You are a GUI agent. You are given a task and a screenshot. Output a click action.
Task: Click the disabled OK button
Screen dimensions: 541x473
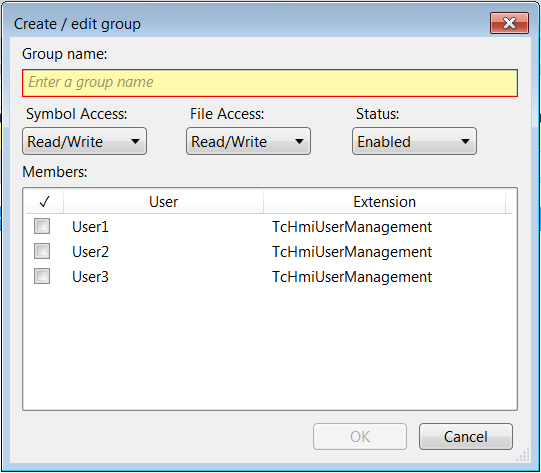click(360, 436)
